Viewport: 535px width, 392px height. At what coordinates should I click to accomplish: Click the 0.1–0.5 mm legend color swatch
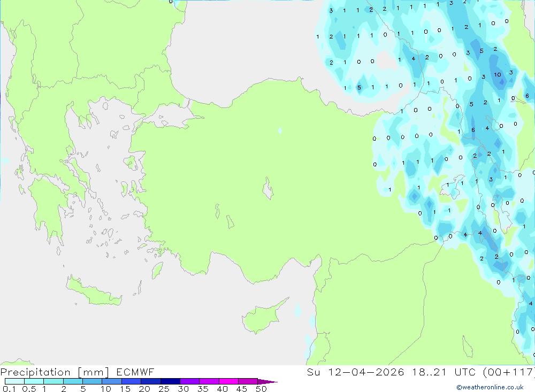tap(14, 381)
